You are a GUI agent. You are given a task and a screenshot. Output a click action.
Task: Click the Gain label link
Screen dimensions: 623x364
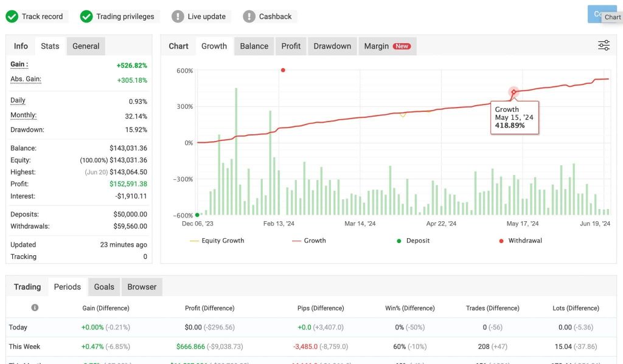click(19, 64)
